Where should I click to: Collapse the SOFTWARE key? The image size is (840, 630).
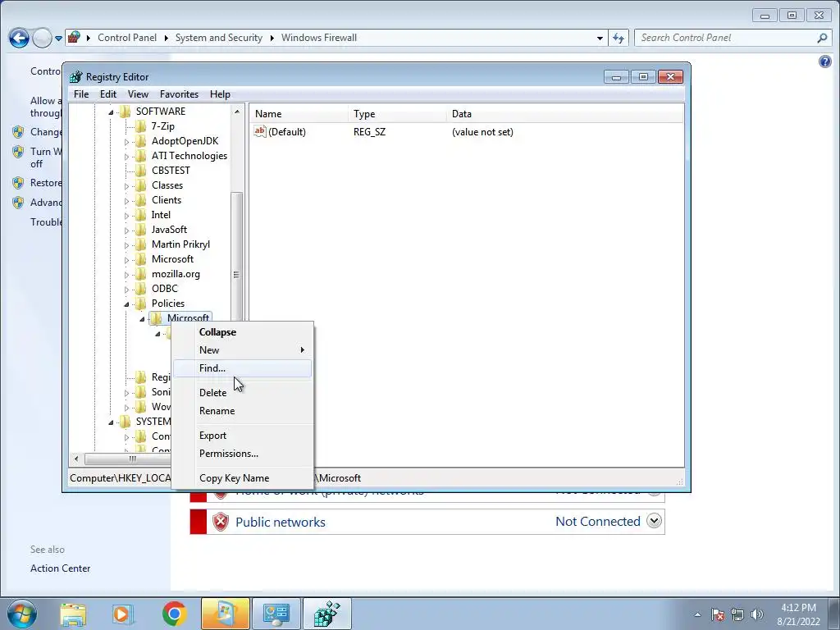point(111,112)
